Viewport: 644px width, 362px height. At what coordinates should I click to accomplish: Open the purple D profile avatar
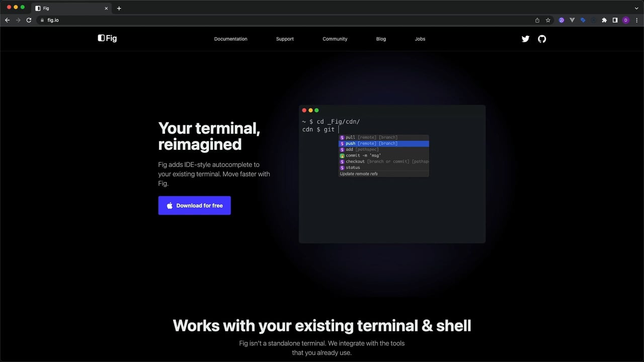[x=626, y=20]
